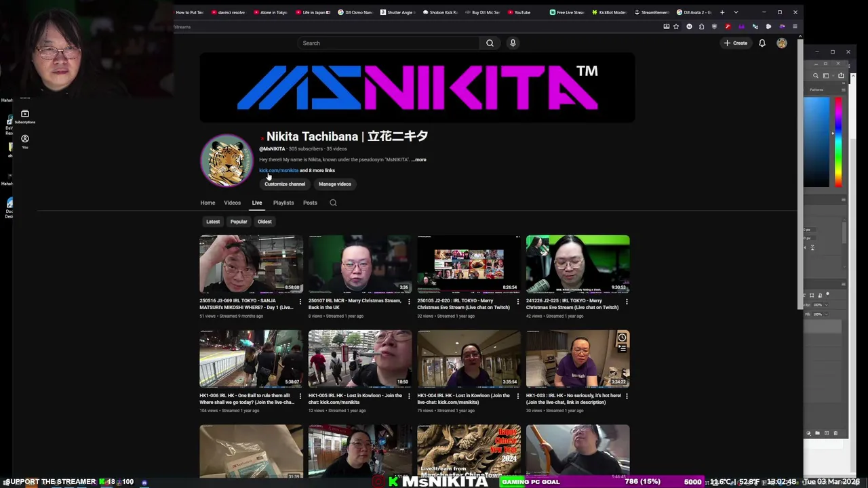The height and width of the screenshot is (488, 868).
Task: Open HK1-005 Lost in Kowloon thumbnail
Action: coord(360,359)
